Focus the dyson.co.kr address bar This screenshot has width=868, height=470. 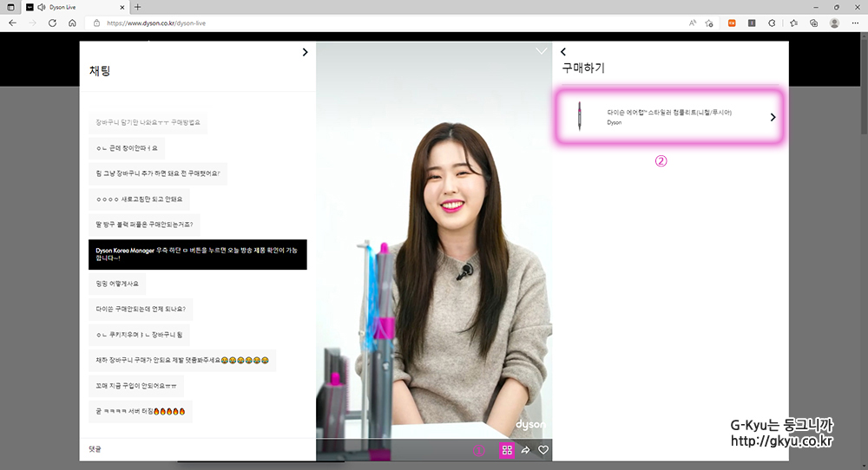point(387,23)
